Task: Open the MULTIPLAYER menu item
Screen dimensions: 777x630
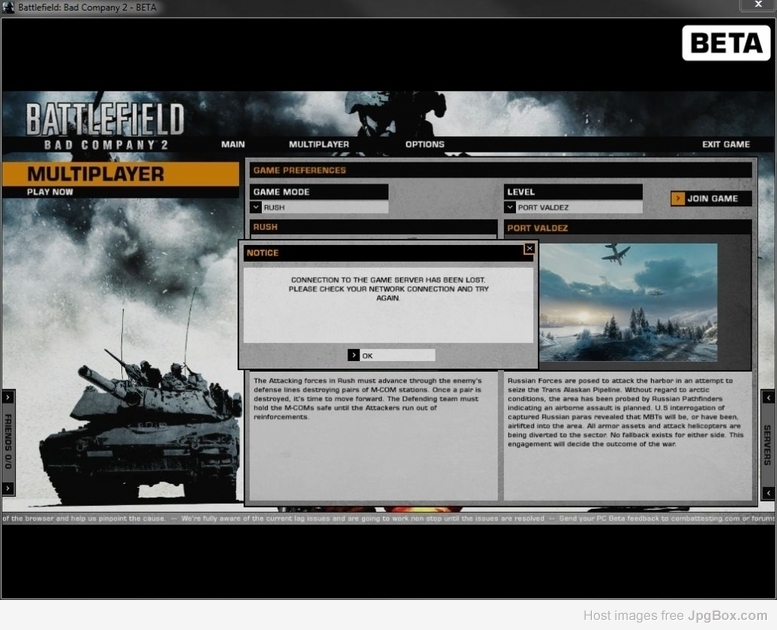Action: (x=319, y=144)
